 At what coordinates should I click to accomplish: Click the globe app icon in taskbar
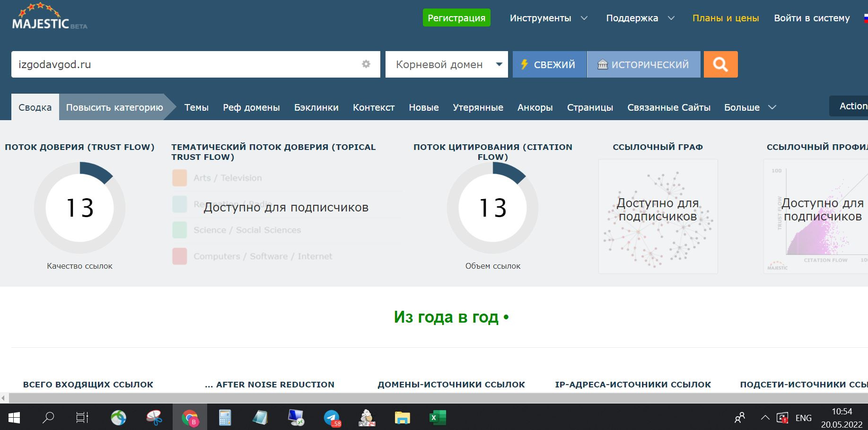[x=118, y=418]
